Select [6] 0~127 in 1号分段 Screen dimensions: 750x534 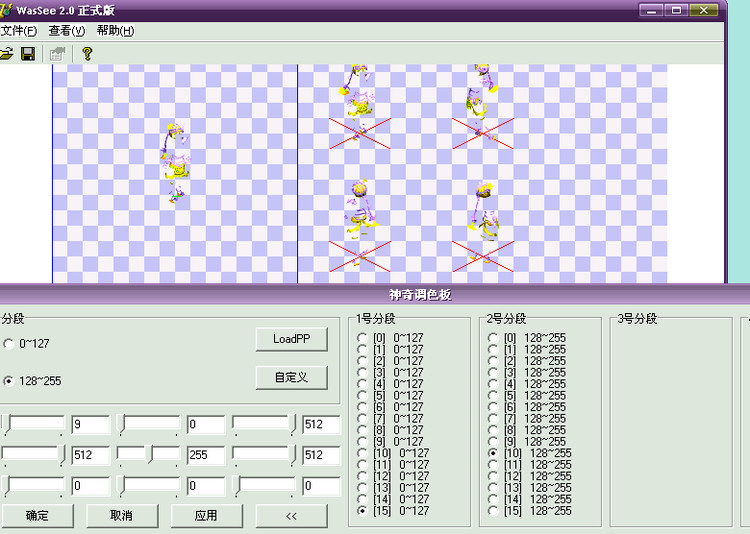[x=390, y=407]
